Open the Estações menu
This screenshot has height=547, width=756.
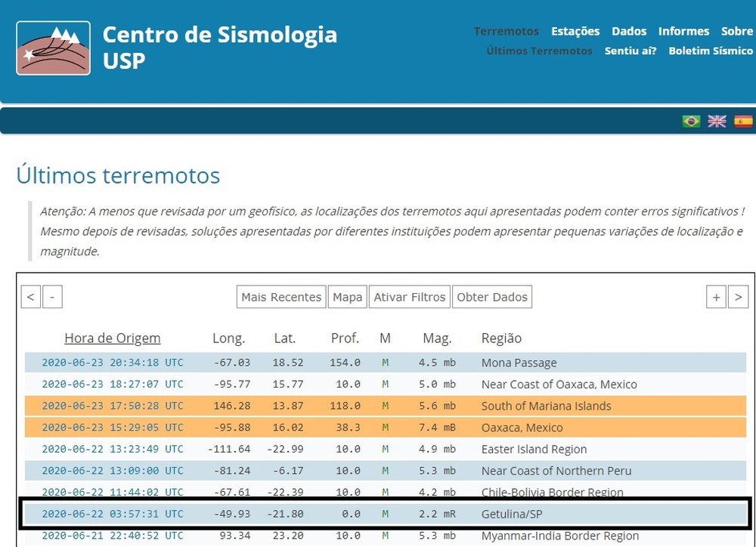click(x=575, y=31)
